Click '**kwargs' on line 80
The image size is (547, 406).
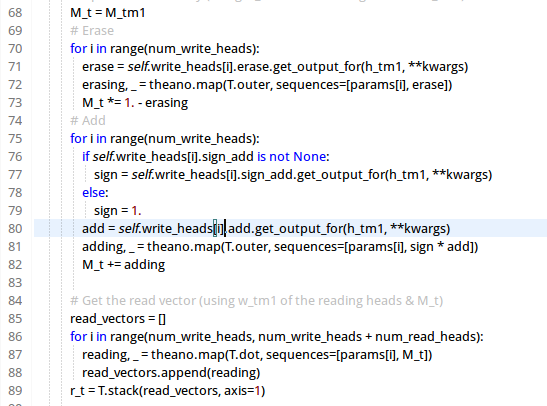pyautogui.click(x=418, y=229)
